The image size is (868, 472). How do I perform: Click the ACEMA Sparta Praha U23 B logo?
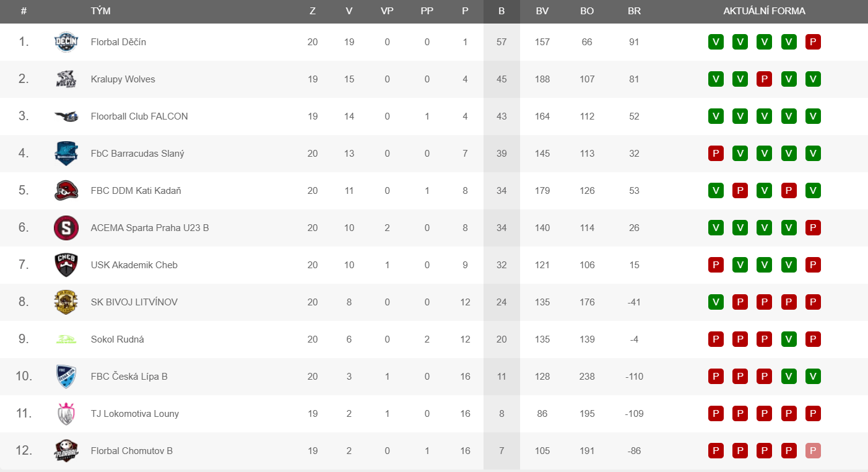pyautogui.click(x=66, y=228)
